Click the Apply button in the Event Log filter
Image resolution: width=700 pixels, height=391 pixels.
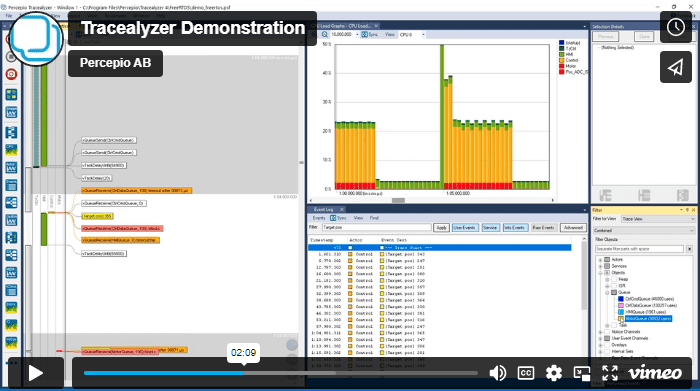pos(441,228)
